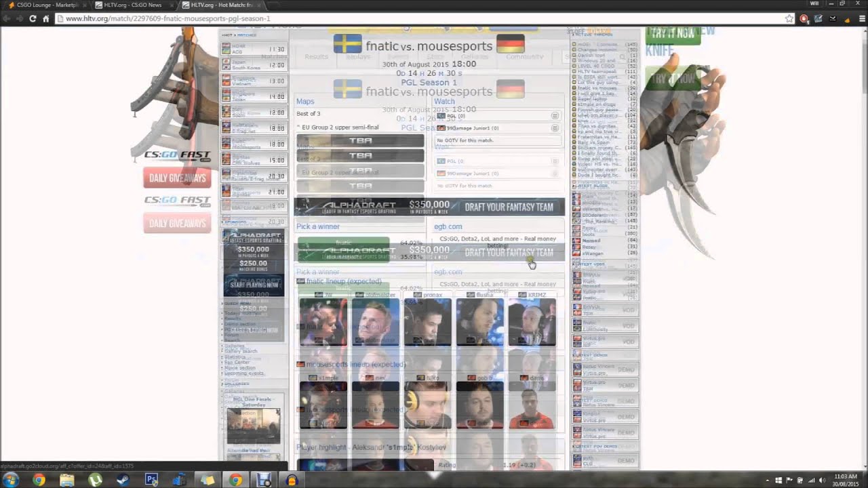The height and width of the screenshot is (488, 868).
Task: Open the Results site navigation item
Action: tap(316, 57)
